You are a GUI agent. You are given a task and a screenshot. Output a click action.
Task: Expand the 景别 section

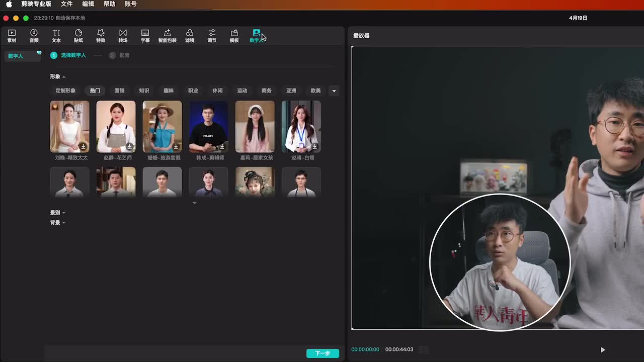pos(57,213)
